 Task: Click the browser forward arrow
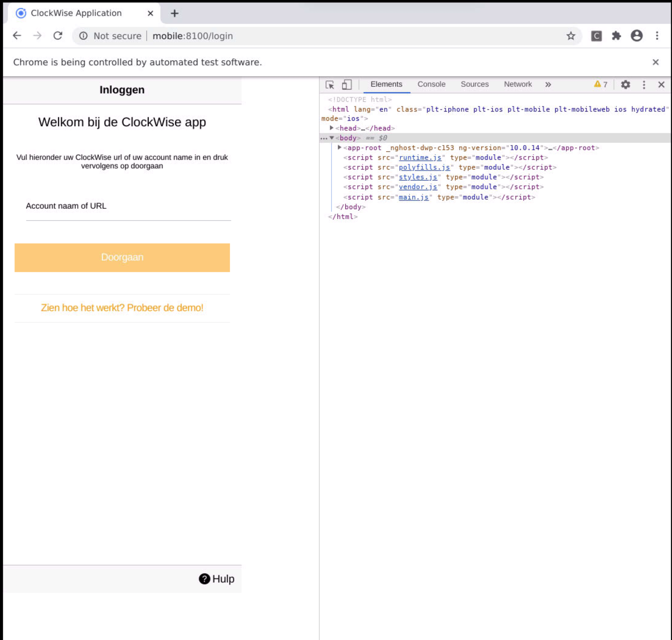click(x=37, y=36)
